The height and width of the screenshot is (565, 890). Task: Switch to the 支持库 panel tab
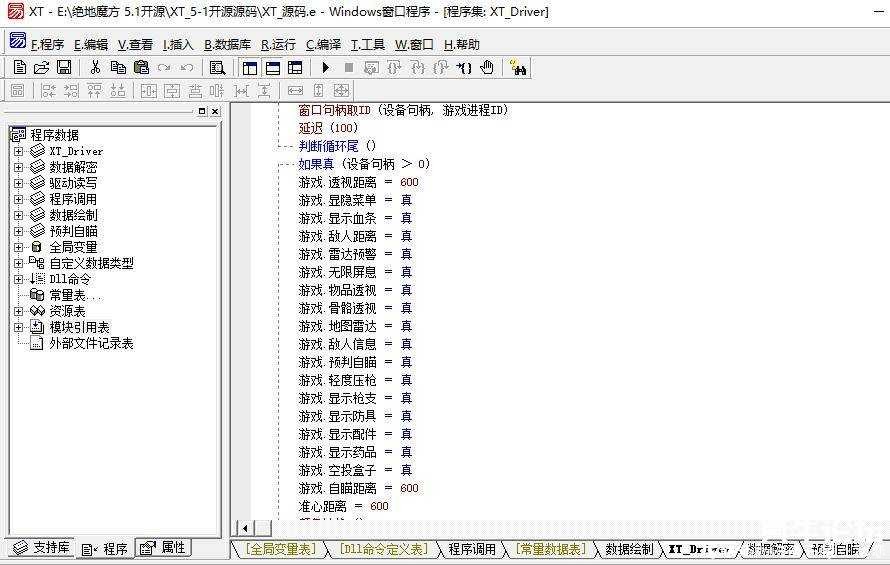point(41,547)
